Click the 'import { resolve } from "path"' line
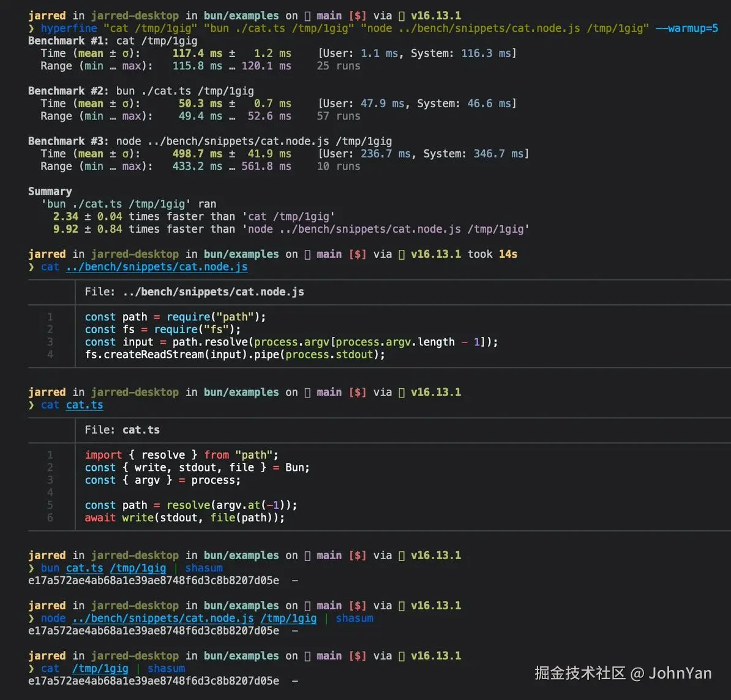Viewport: 731px width, 700px height. (x=181, y=455)
